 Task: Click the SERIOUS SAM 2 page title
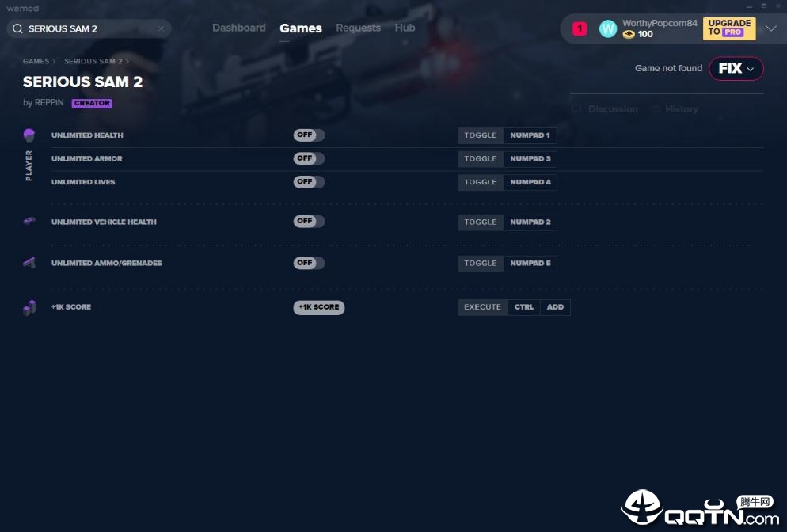click(83, 82)
